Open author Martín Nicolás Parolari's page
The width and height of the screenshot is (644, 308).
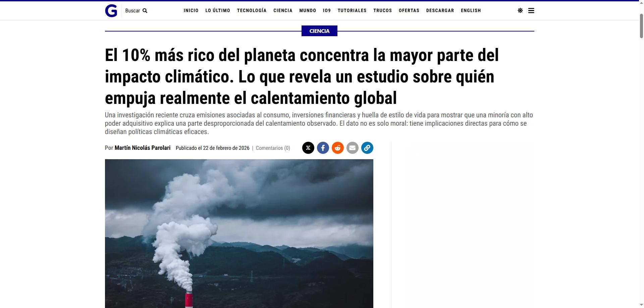(143, 148)
